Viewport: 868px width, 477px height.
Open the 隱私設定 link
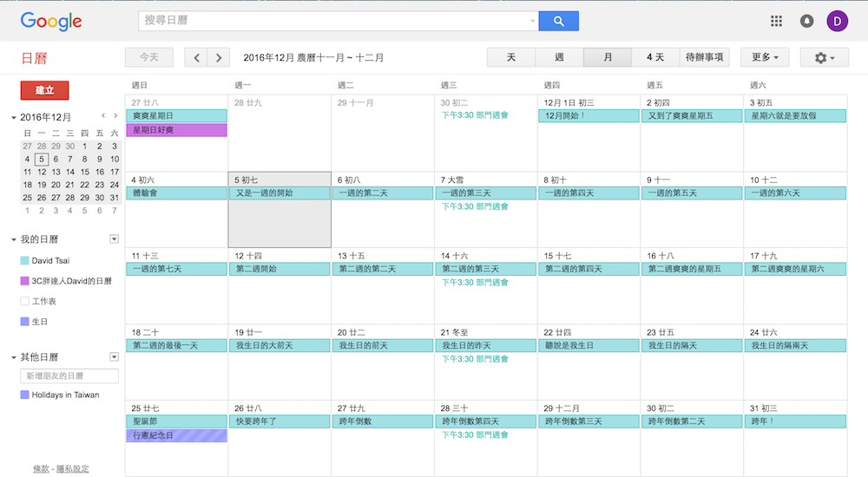pyautogui.click(x=73, y=469)
